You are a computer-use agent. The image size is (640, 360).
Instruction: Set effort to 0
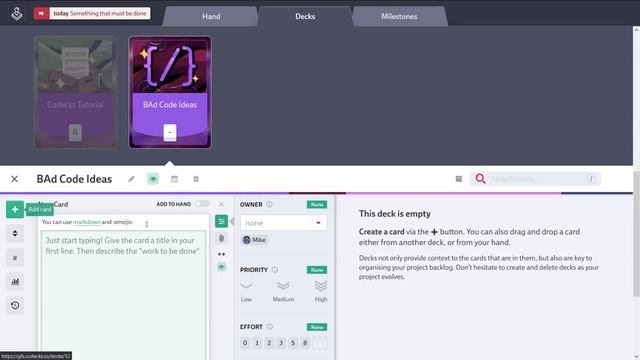pyautogui.click(x=245, y=343)
